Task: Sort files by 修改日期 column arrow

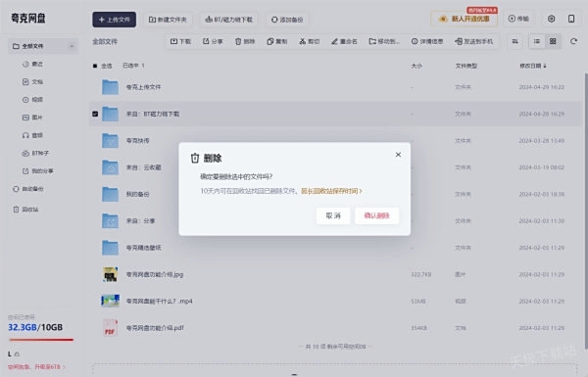Action: [545, 66]
